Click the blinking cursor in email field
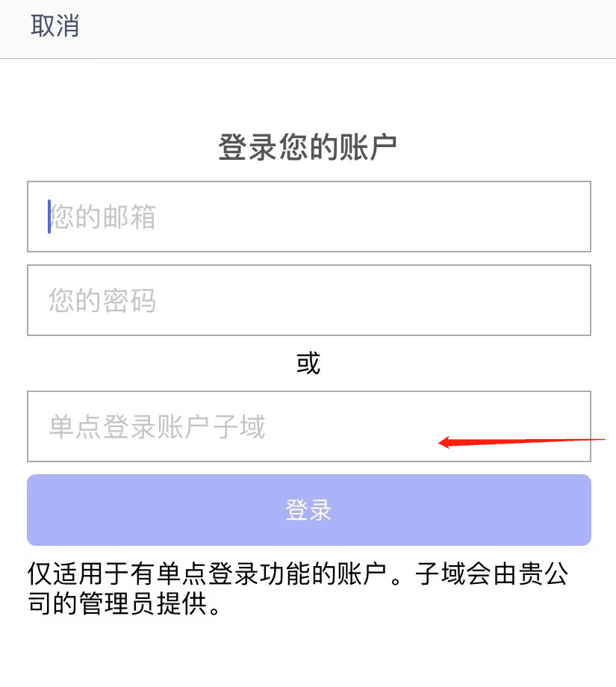Screen dimensions: 616x687 tap(49, 217)
